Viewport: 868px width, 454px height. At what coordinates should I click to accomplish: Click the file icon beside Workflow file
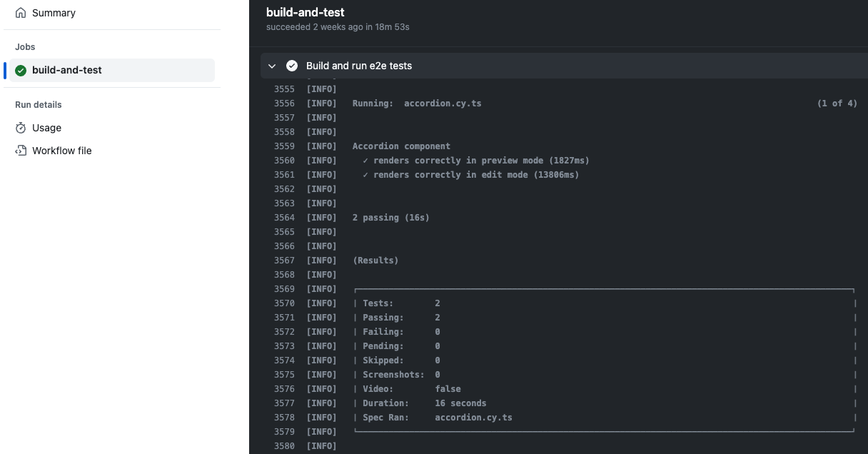[x=21, y=151]
